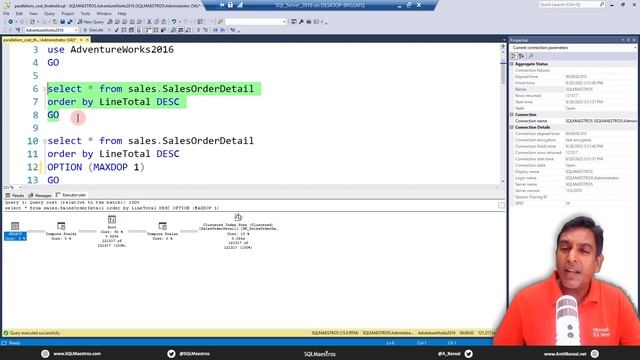Click the Parse checkmark icon beside Execute
The image size is (640, 360).
point(117,30)
